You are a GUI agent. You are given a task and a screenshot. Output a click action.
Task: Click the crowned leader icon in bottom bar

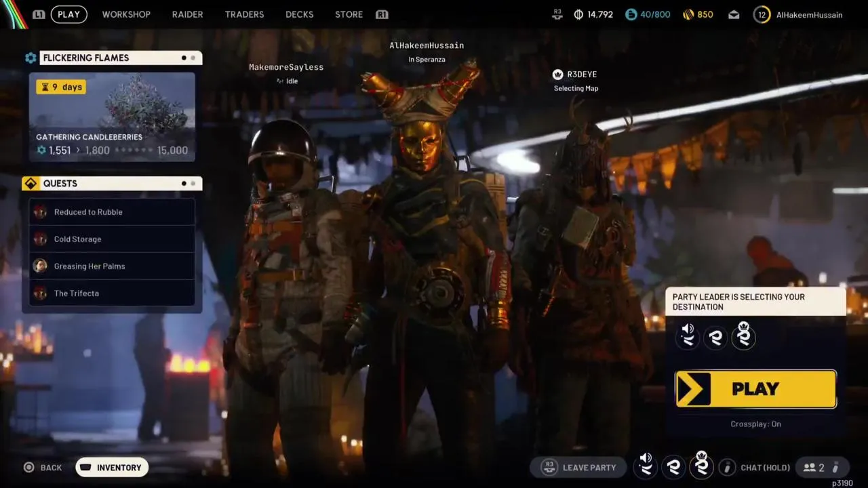tap(701, 465)
